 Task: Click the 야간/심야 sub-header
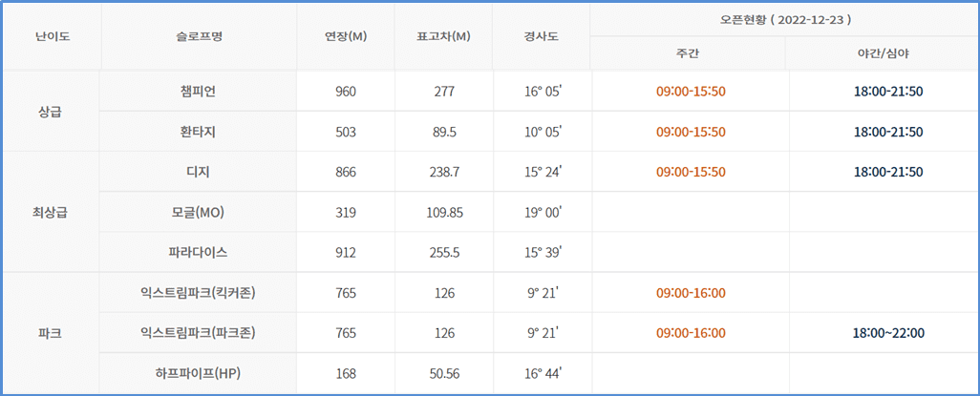click(x=883, y=53)
